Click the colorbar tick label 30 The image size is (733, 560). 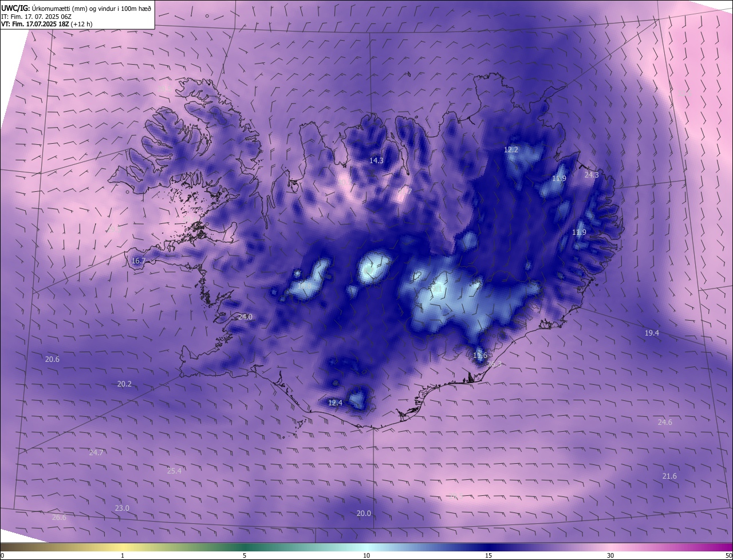[610, 555]
